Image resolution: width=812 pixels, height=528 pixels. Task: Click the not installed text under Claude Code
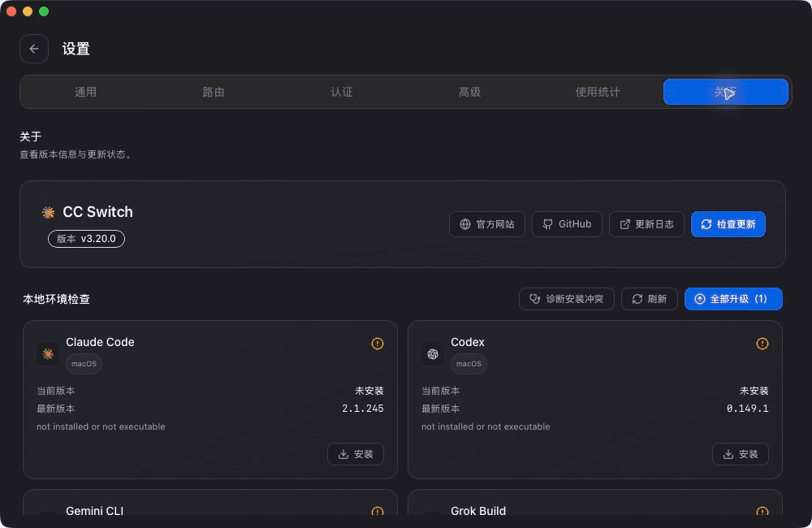tap(101, 427)
